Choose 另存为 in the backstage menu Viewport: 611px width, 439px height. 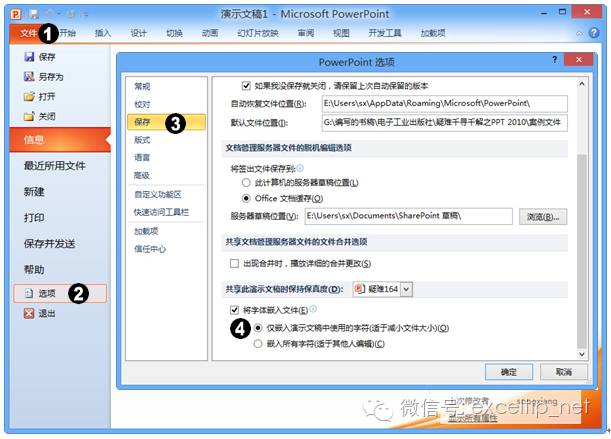tap(44, 77)
